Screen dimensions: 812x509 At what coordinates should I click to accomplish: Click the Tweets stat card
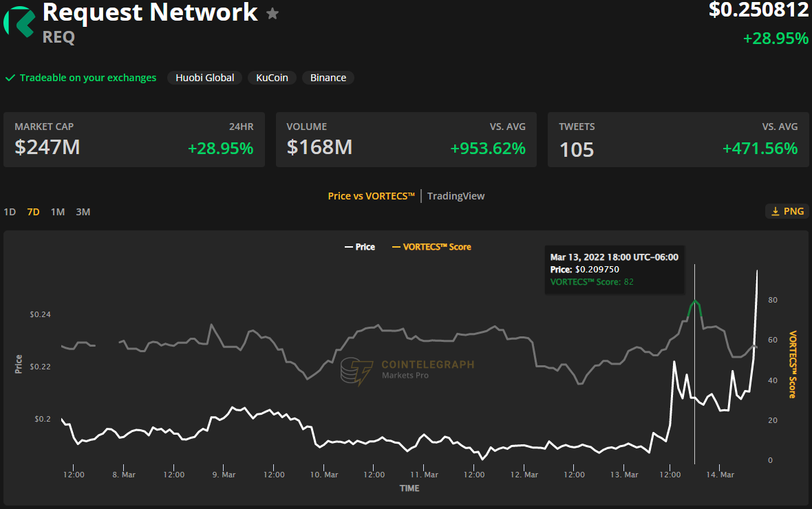tap(678, 140)
